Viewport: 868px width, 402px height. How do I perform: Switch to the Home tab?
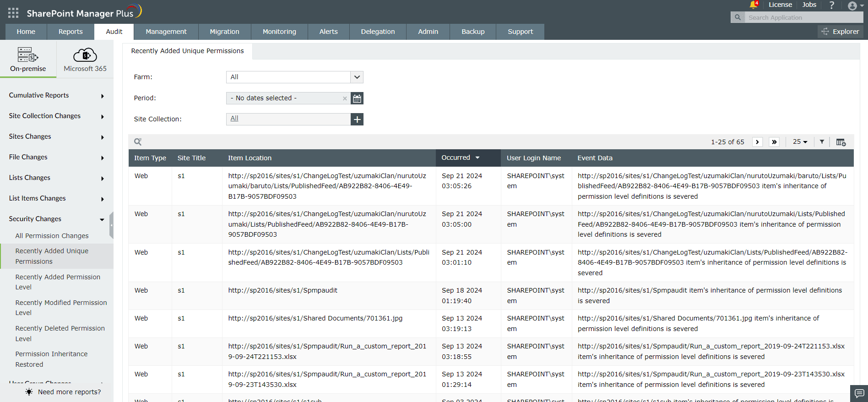(26, 32)
